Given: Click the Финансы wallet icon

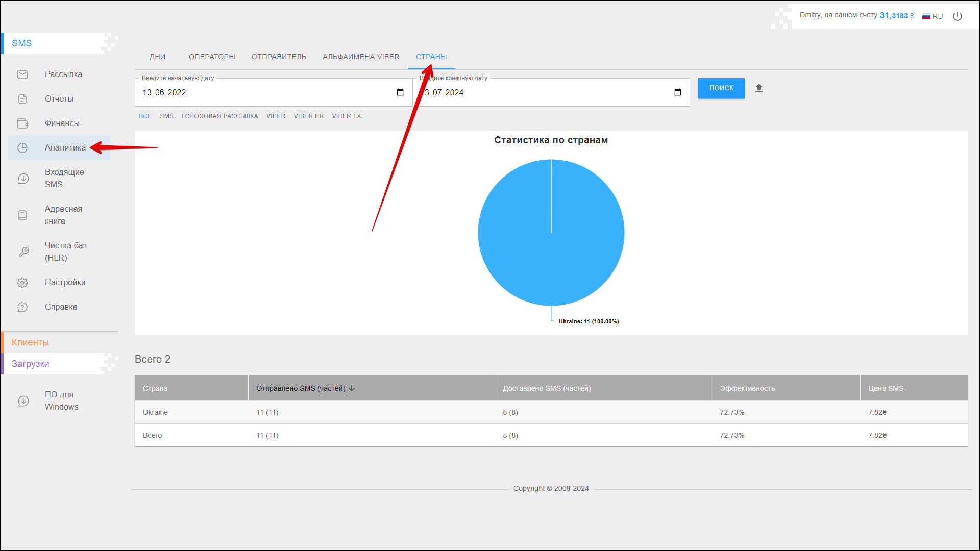Looking at the screenshot, I should click(x=22, y=123).
